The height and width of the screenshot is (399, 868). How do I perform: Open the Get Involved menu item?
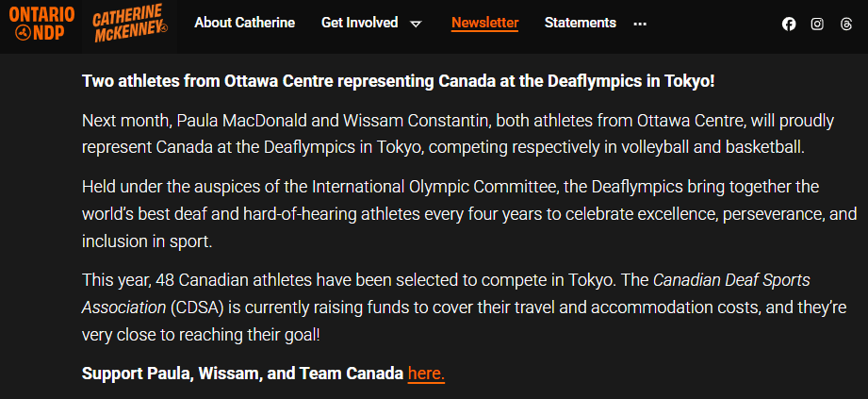(x=359, y=23)
